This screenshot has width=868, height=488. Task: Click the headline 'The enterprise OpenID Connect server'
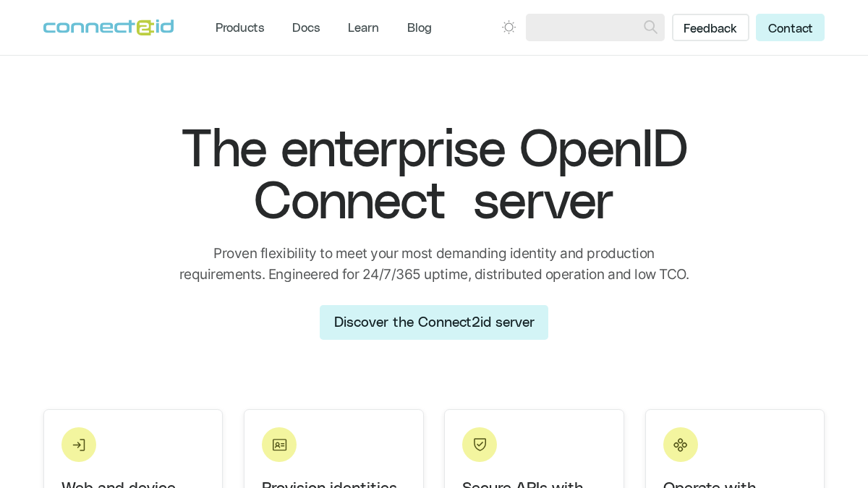point(434,174)
